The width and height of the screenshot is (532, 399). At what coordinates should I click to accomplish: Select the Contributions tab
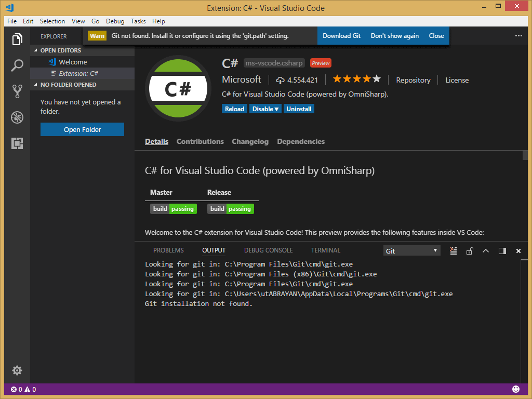(200, 141)
